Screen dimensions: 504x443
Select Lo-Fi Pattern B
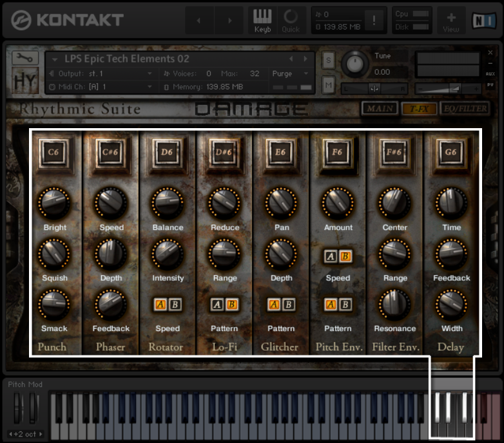coord(232,305)
